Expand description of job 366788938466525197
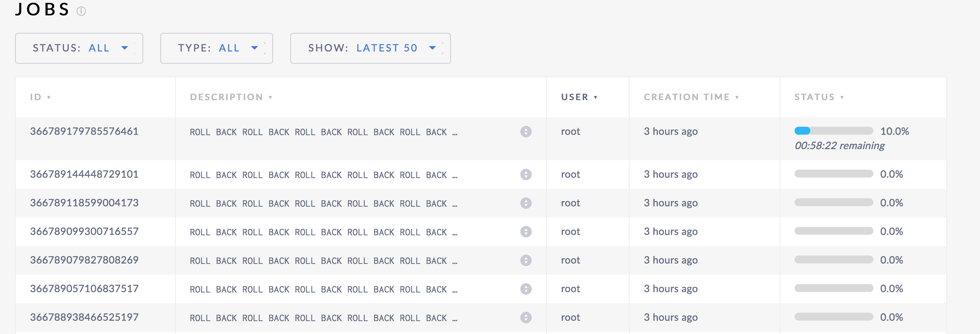The width and height of the screenshot is (980, 334). [526, 318]
